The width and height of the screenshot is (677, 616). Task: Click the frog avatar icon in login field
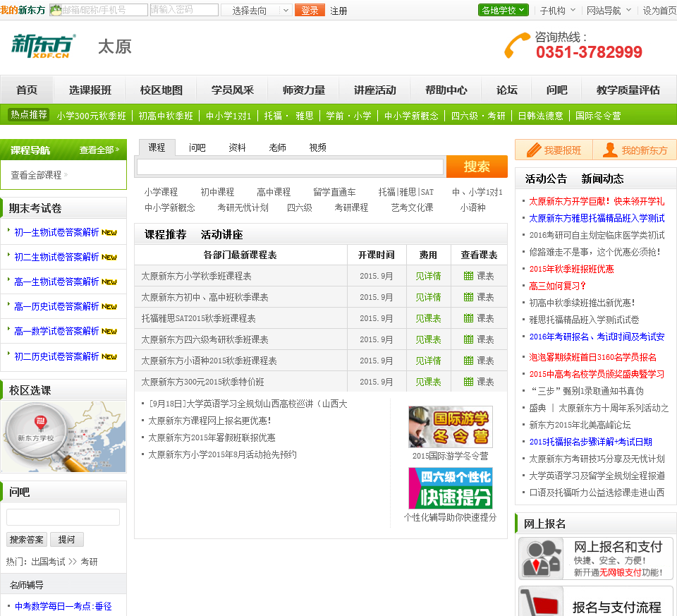pyautogui.click(x=56, y=10)
